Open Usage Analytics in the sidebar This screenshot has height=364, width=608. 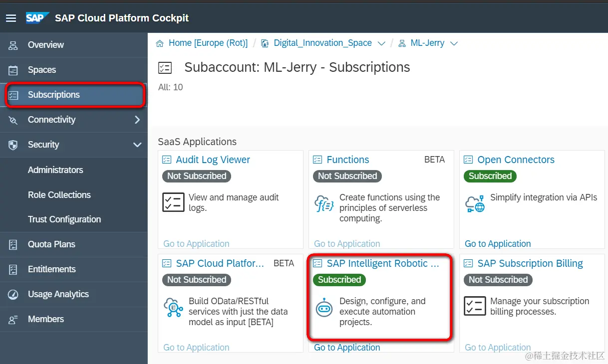click(74, 295)
